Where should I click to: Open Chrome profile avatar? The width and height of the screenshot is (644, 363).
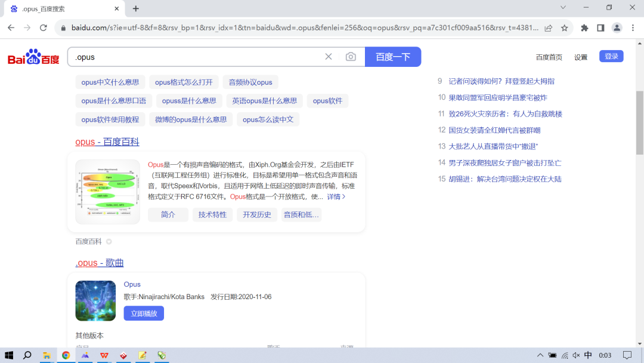pyautogui.click(x=617, y=28)
